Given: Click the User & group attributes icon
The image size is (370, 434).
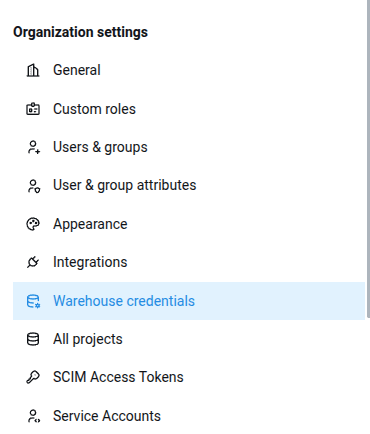Looking at the screenshot, I should (33, 186).
